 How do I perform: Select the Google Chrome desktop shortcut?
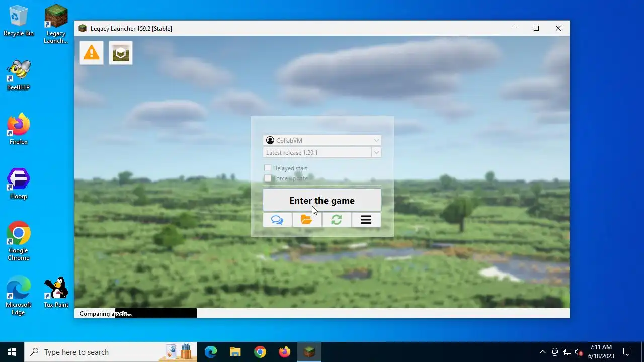pos(19,241)
